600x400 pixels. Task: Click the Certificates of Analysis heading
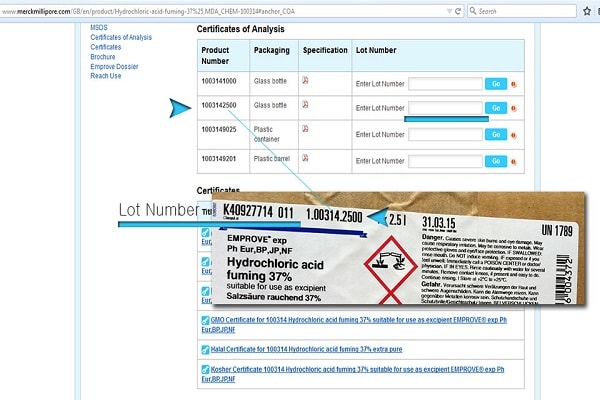tap(240, 29)
